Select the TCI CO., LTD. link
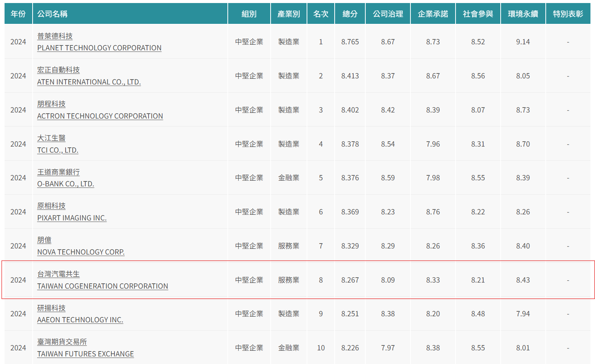The image size is (595, 364). pos(58,150)
